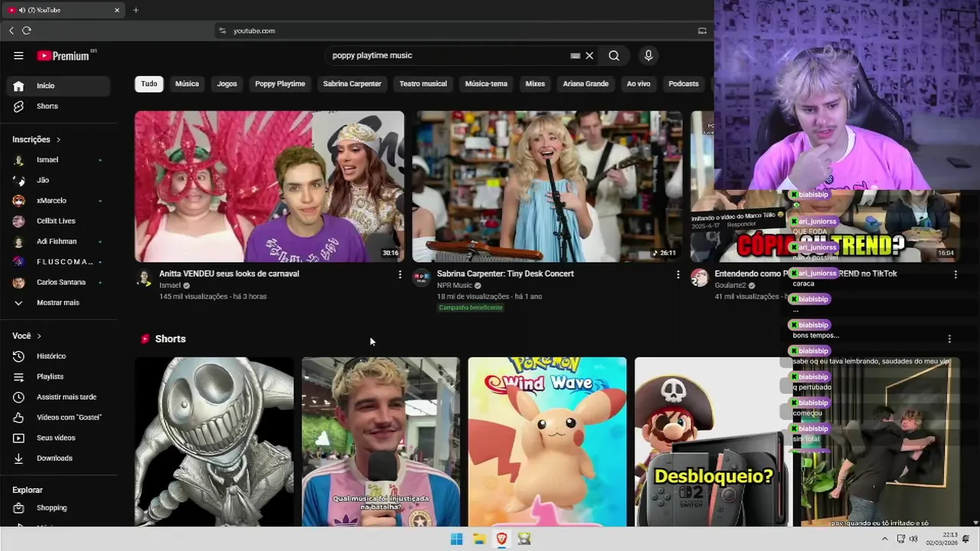Select the Ariana Grande filter chip
The height and width of the screenshot is (551, 980).
click(x=586, y=84)
